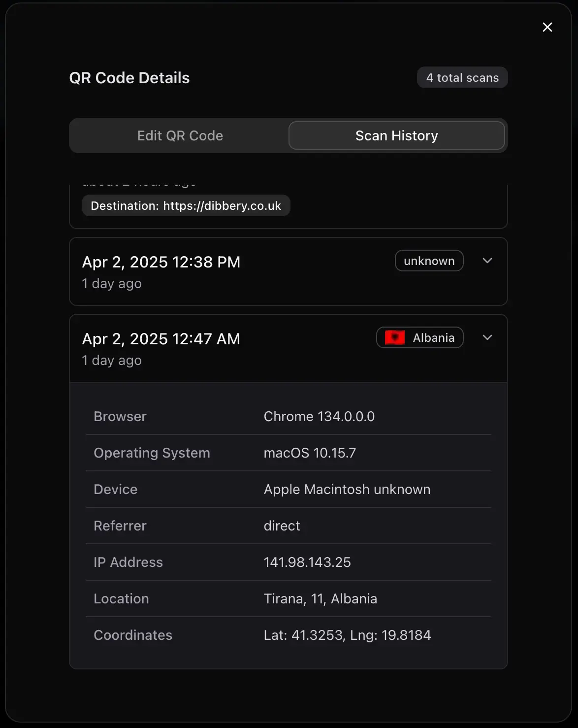Select the Scan History tab
The height and width of the screenshot is (728, 578).
click(x=397, y=135)
